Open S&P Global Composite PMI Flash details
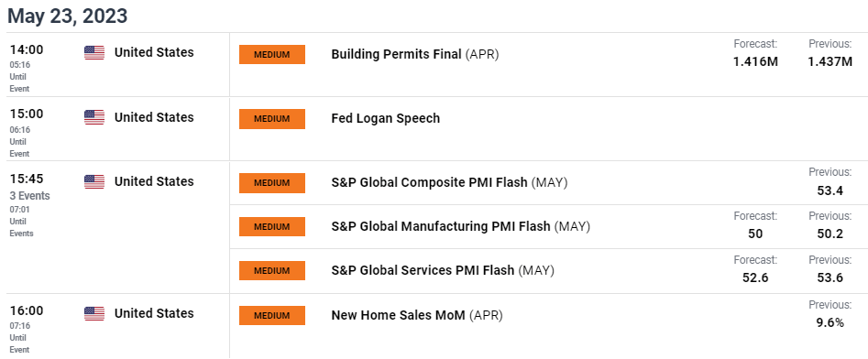Screen dimensions: 868x359 pyautogui.click(x=449, y=182)
